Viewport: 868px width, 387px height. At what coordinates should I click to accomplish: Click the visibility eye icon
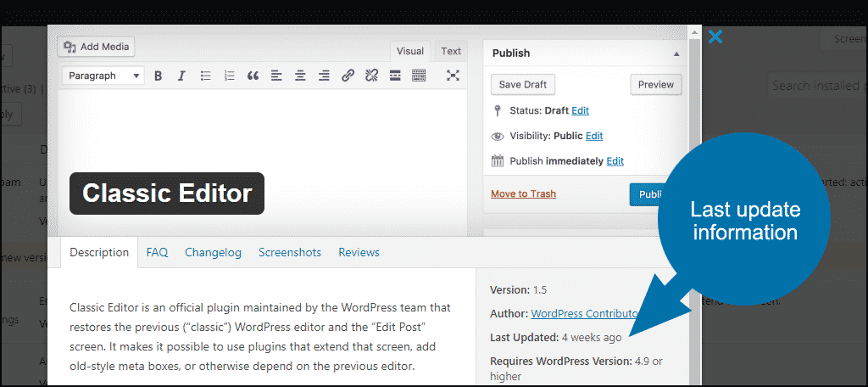pyautogui.click(x=498, y=136)
